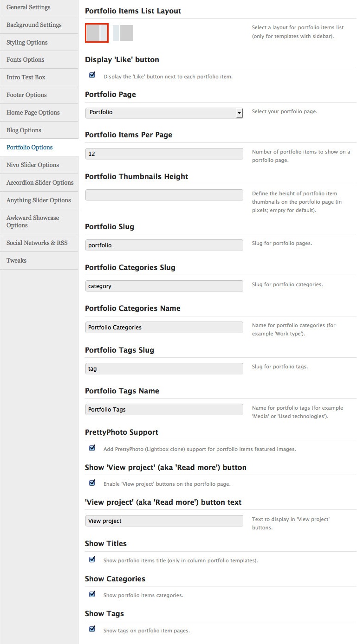Toggle PrettyPhoto Support checkbox
The width and height of the screenshot is (357, 644).
click(92, 448)
